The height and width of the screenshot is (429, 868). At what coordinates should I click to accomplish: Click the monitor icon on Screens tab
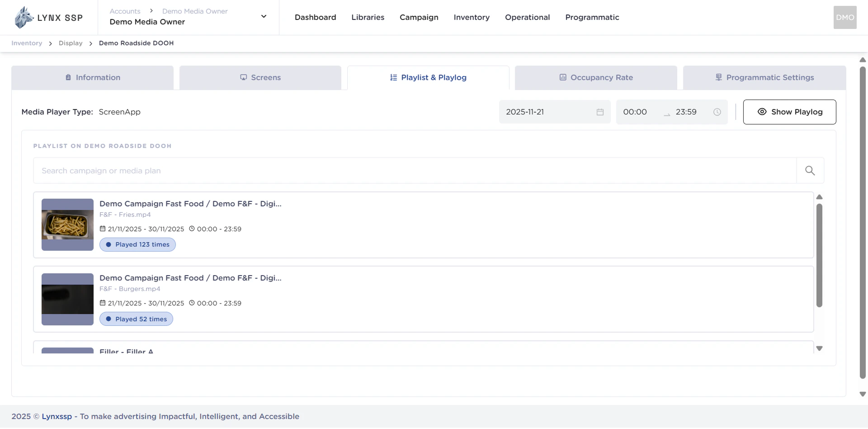coord(243,77)
